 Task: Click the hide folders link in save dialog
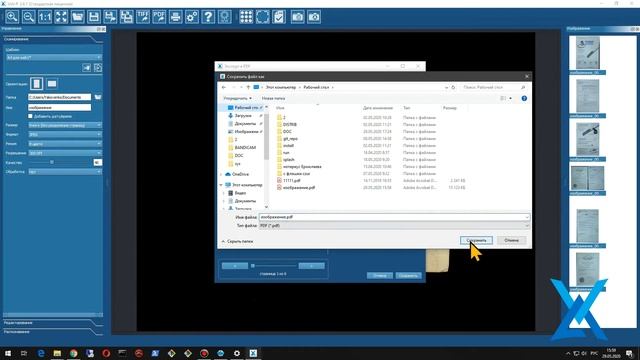point(237,242)
